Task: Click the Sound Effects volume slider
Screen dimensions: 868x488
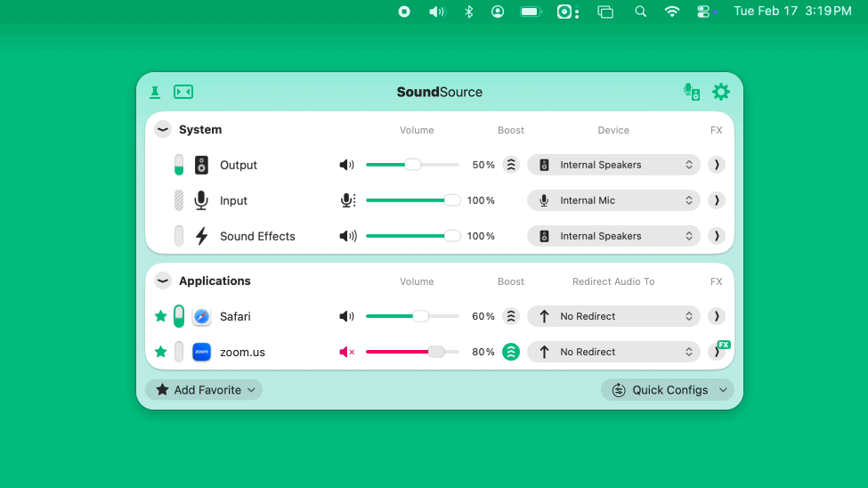Action: pos(412,236)
